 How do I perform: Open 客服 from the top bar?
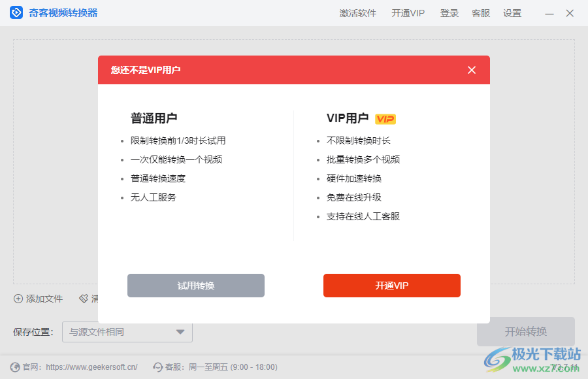pyautogui.click(x=481, y=13)
